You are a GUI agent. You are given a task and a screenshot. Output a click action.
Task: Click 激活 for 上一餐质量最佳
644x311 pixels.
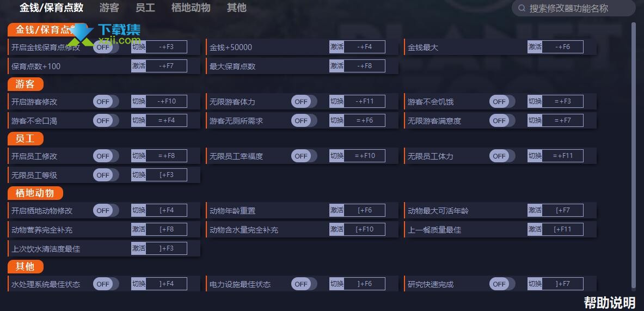535,229
